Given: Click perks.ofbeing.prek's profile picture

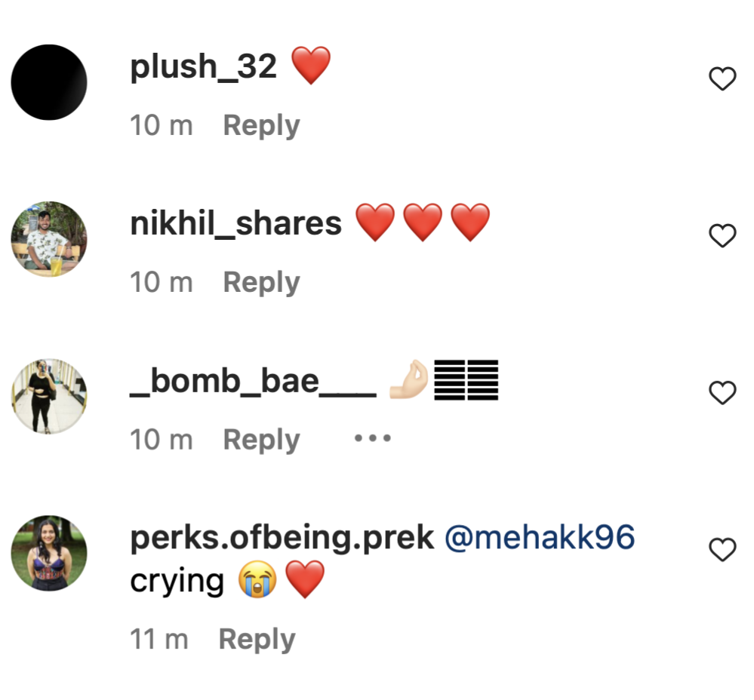Looking at the screenshot, I should click(49, 553).
